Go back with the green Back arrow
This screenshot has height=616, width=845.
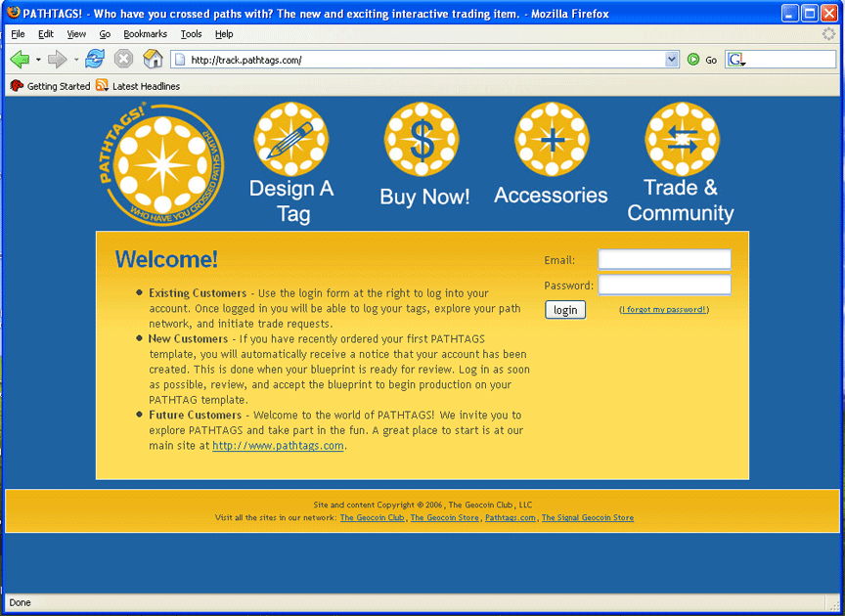click(x=20, y=60)
